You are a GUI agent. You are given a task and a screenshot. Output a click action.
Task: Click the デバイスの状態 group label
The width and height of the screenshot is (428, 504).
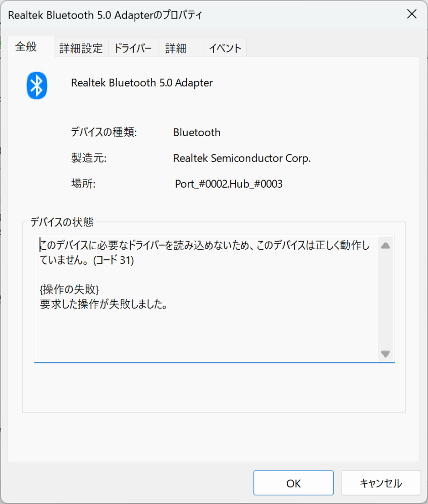tap(62, 222)
